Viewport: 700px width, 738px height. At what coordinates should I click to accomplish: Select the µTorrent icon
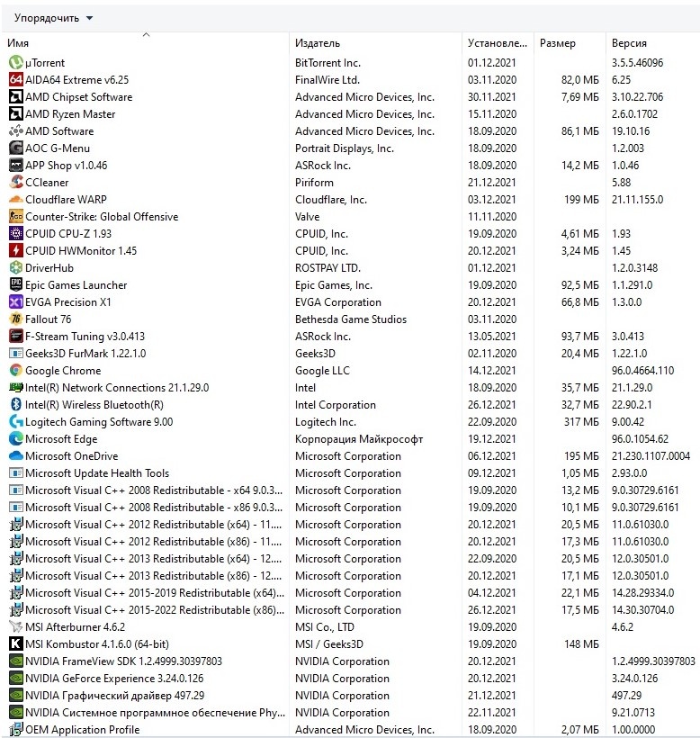click(x=16, y=63)
